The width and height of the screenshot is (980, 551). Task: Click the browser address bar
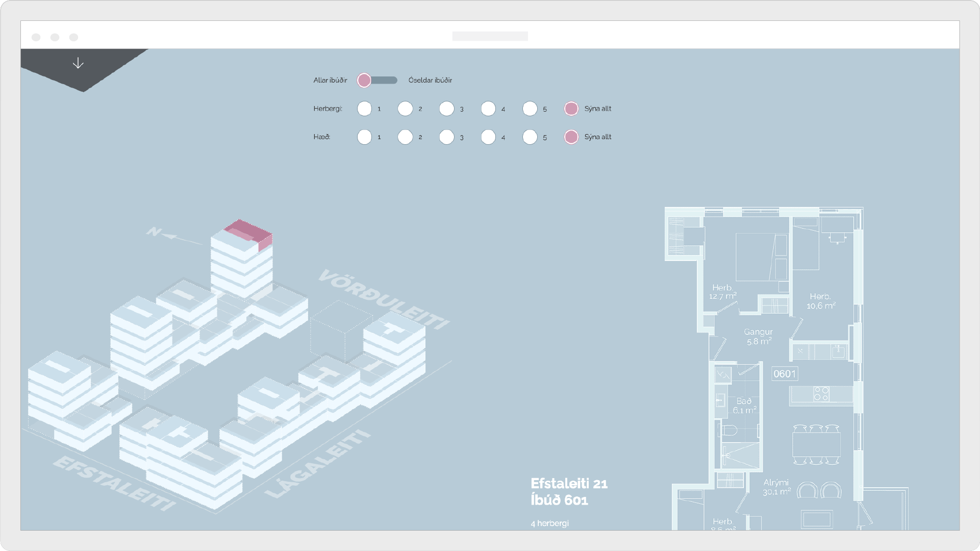490,36
